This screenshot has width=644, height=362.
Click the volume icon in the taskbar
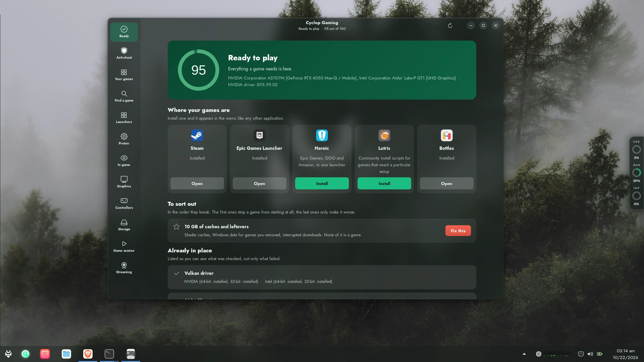point(590,354)
